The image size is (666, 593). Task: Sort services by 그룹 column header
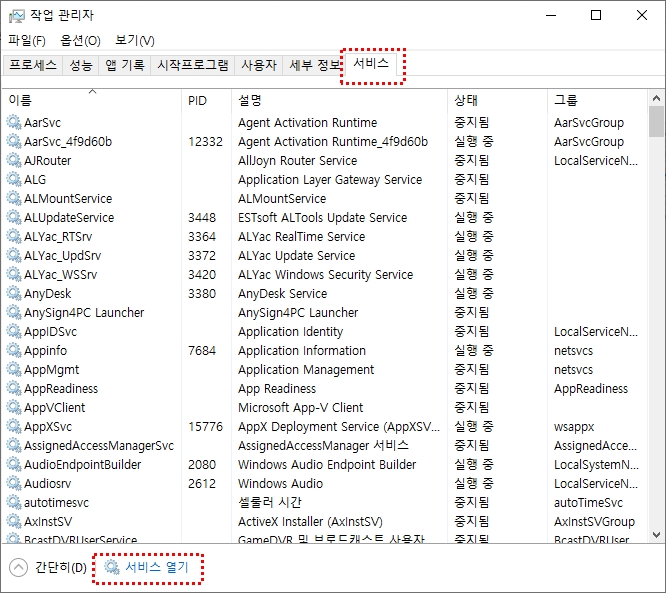pyautogui.click(x=597, y=100)
